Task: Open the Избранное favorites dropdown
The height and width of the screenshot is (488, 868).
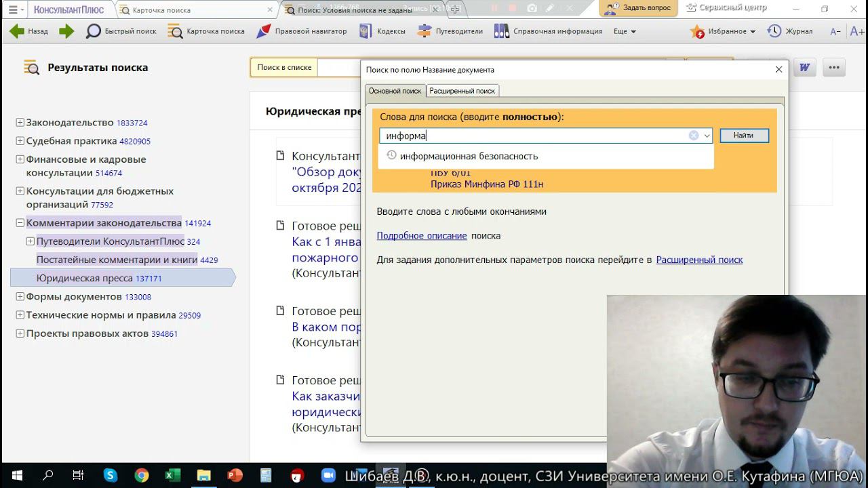Action: pyautogui.click(x=723, y=31)
